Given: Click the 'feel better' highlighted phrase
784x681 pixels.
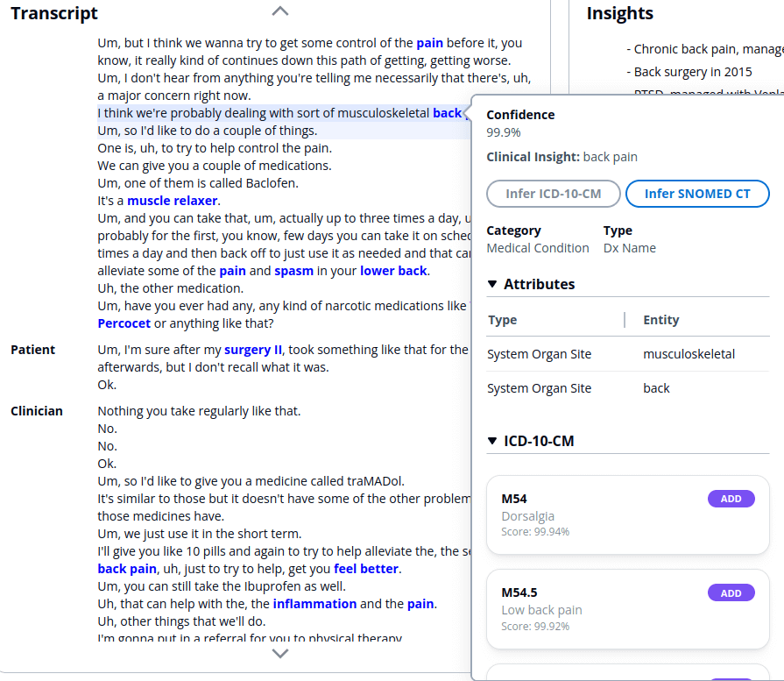Looking at the screenshot, I should pos(366,569).
